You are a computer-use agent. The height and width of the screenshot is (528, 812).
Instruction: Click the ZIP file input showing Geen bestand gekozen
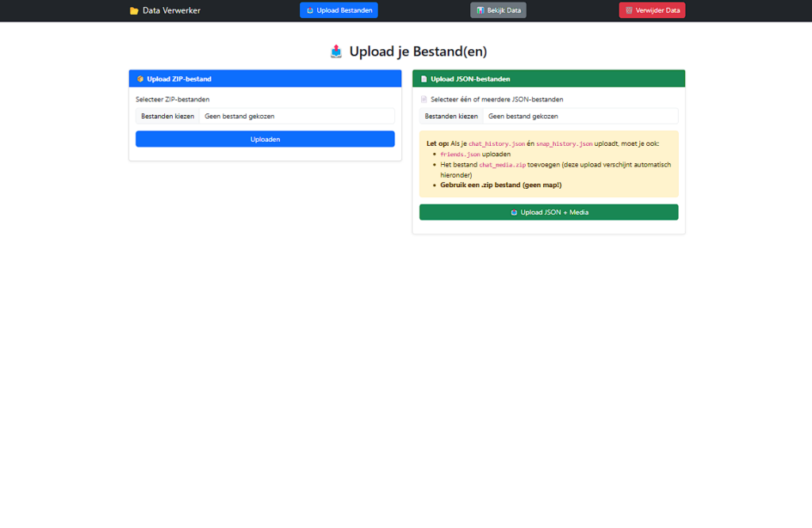(x=265, y=117)
